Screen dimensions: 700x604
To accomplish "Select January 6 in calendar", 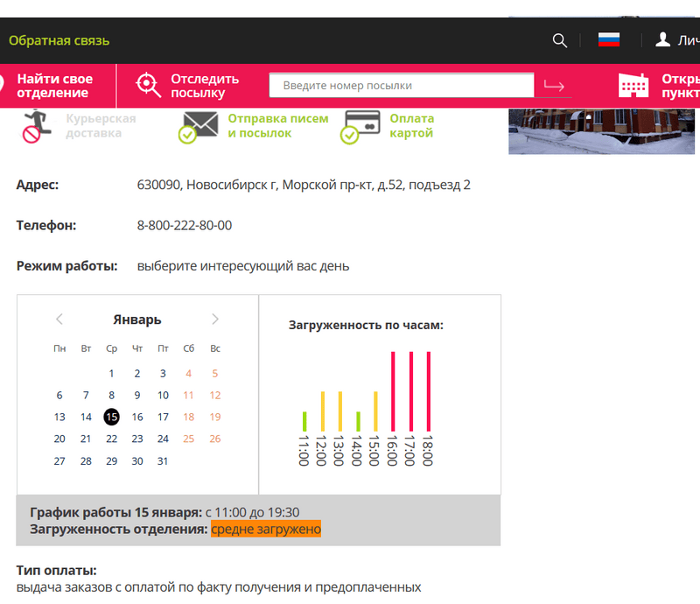I will pos(59,396).
